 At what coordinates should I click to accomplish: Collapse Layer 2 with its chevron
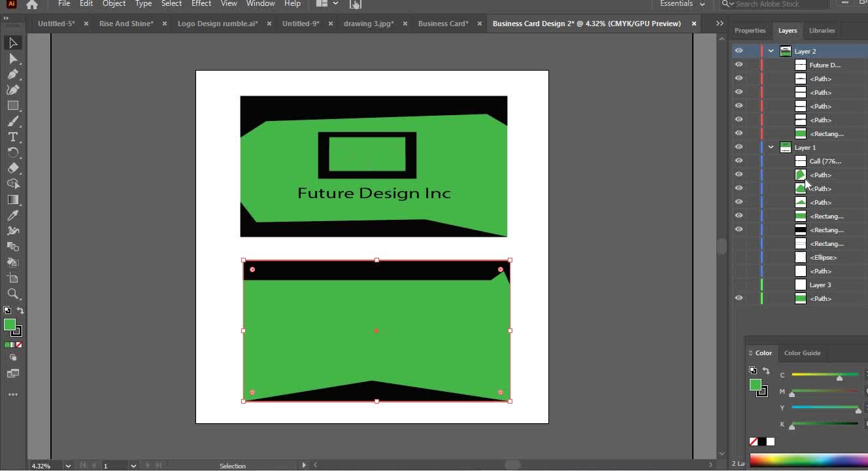tap(771, 51)
